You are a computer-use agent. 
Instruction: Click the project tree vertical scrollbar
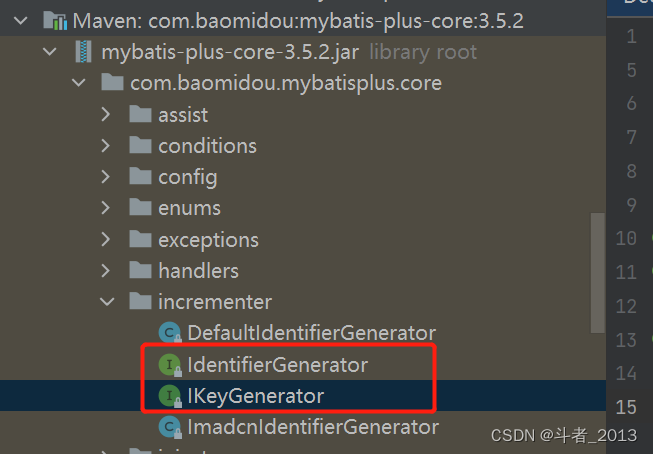(598, 250)
